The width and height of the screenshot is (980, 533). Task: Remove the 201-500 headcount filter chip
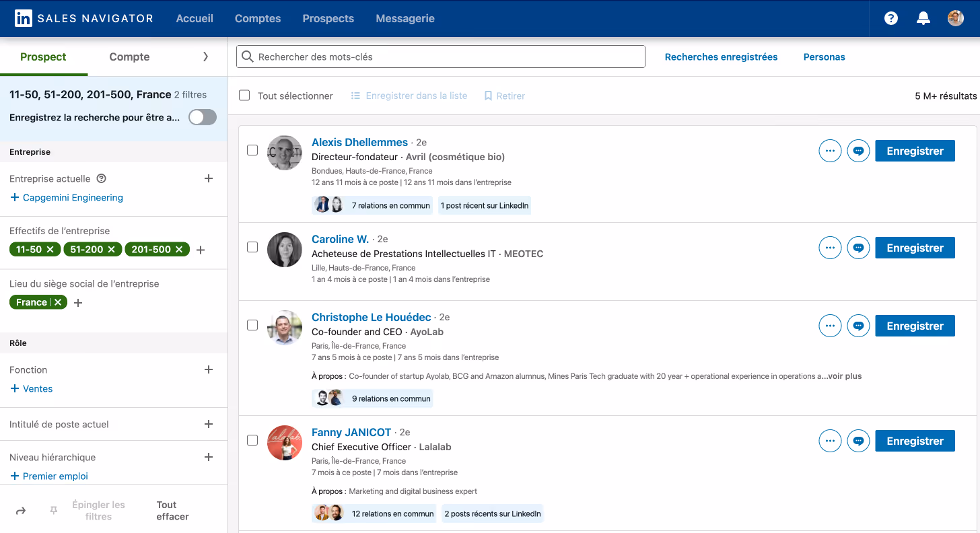tap(179, 250)
